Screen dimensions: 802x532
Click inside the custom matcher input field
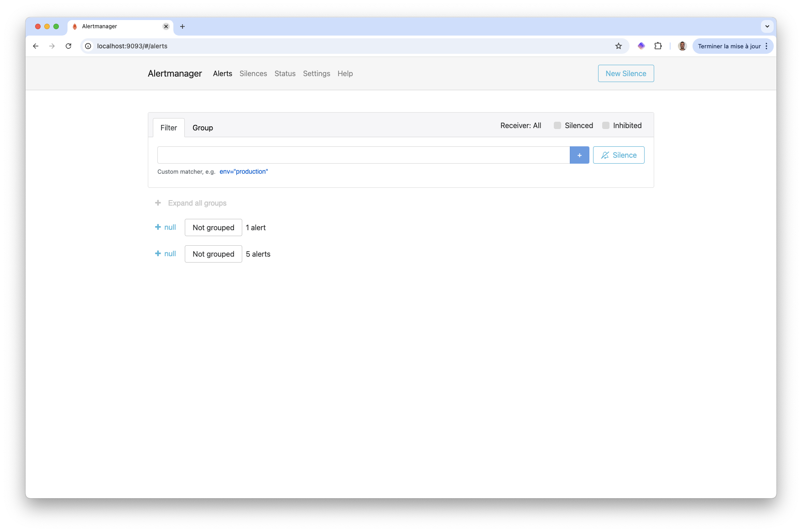pos(363,155)
